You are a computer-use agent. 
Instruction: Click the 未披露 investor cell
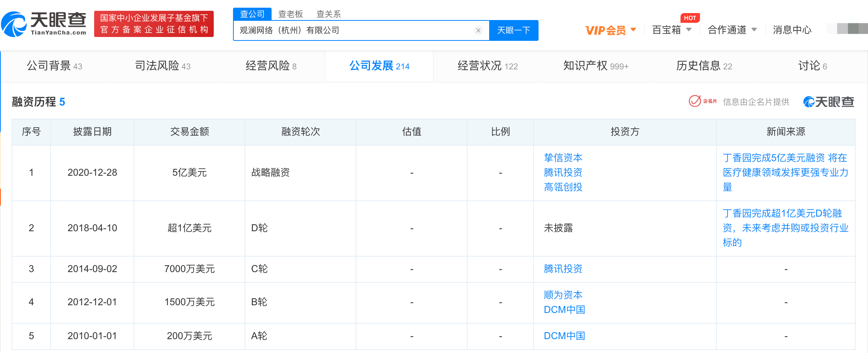coord(625,228)
